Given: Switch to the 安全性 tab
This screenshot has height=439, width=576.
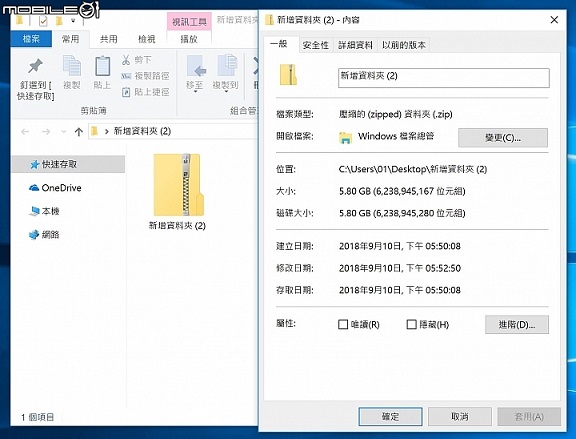Looking at the screenshot, I should click(316, 45).
